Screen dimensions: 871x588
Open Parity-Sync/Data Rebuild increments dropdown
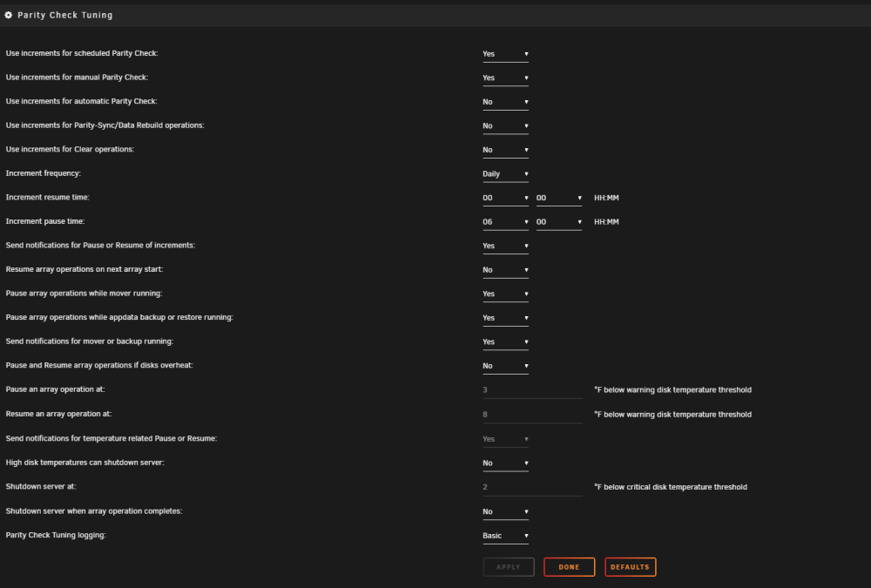point(505,125)
